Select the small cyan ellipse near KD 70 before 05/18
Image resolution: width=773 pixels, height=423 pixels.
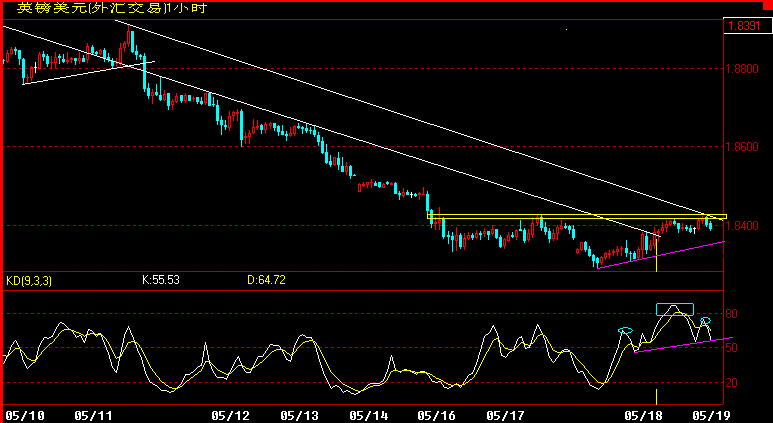[626, 330]
